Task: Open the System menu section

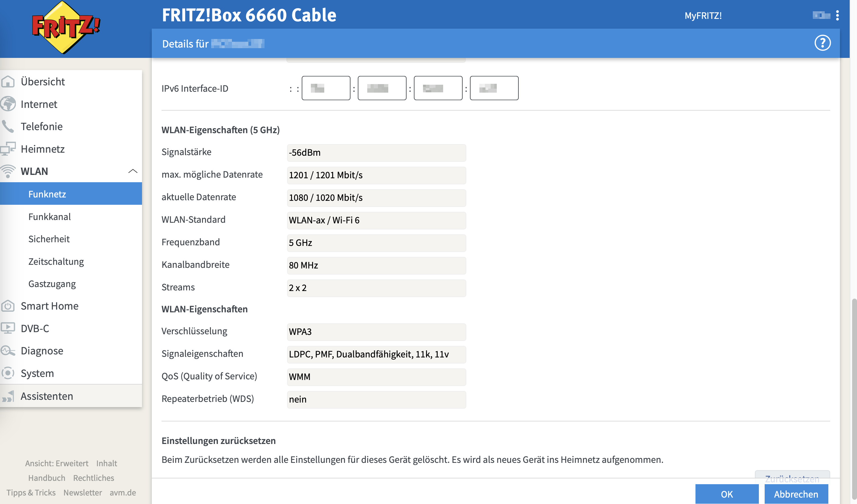Action: 37,373
